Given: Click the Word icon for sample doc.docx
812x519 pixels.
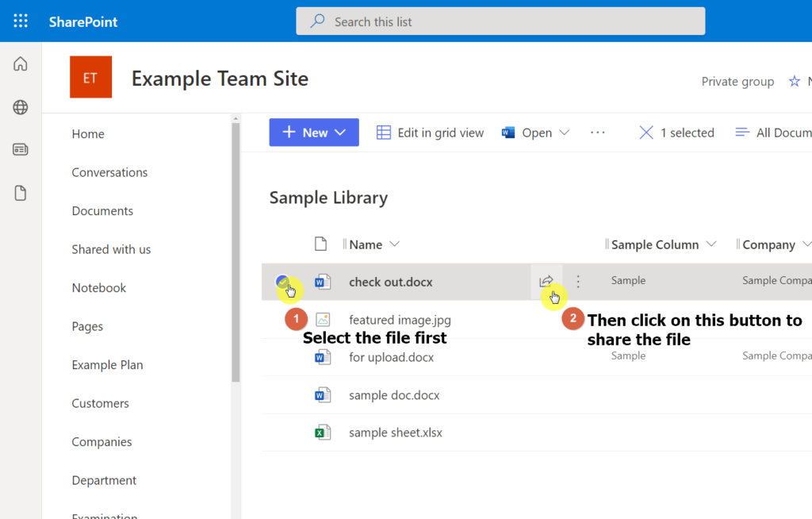Looking at the screenshot, I should tap(323, 395).
